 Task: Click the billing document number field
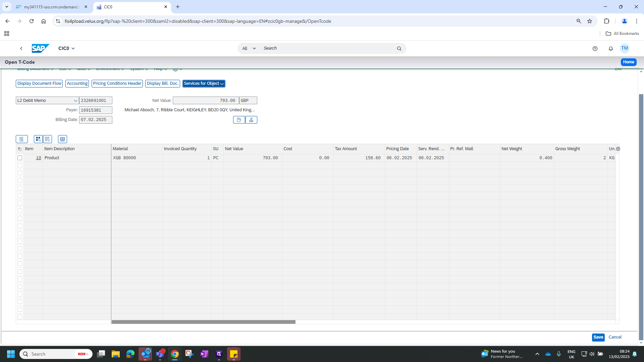[x=96, y=101]
